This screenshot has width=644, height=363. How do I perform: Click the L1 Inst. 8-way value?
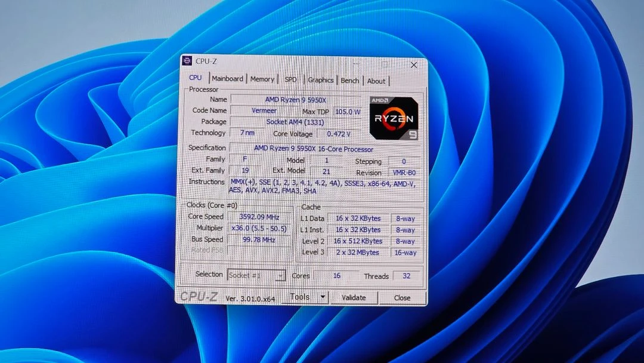coord(405,230)
